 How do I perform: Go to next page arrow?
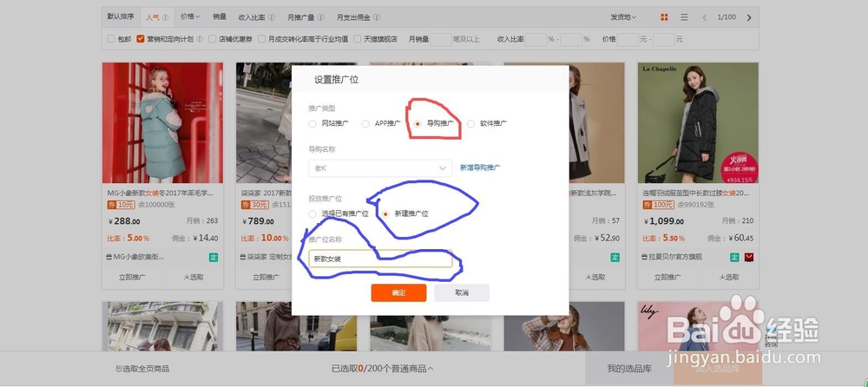pyautogui.click(x=749, y=17)
